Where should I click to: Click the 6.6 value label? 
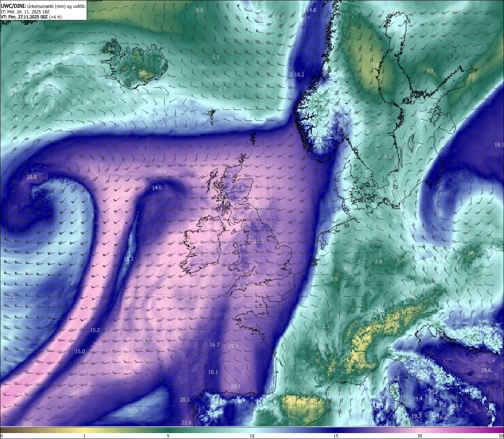(280, 17)
